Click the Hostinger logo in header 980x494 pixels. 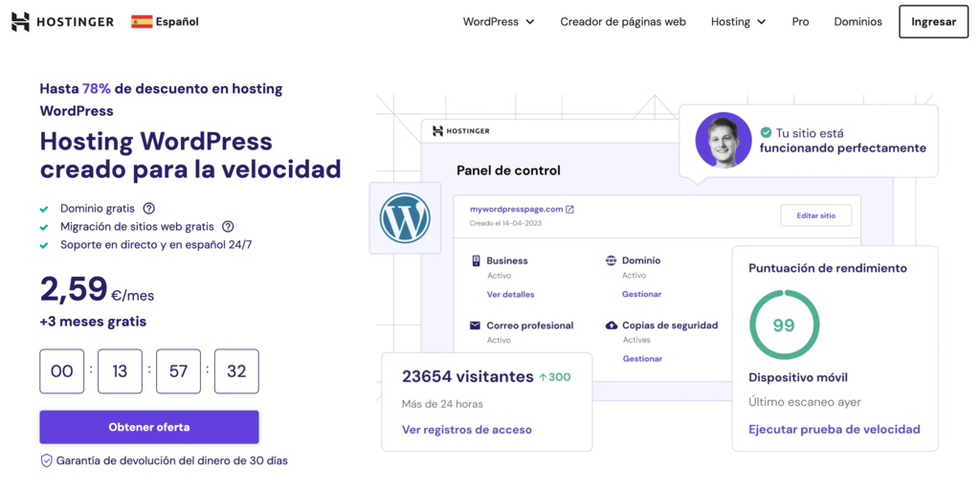[62, 21]
